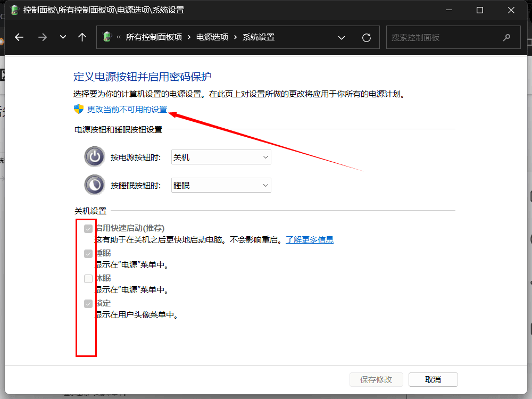
Task: Select 电源选项 in the breadcrumb
Action: tap(212, 37)
